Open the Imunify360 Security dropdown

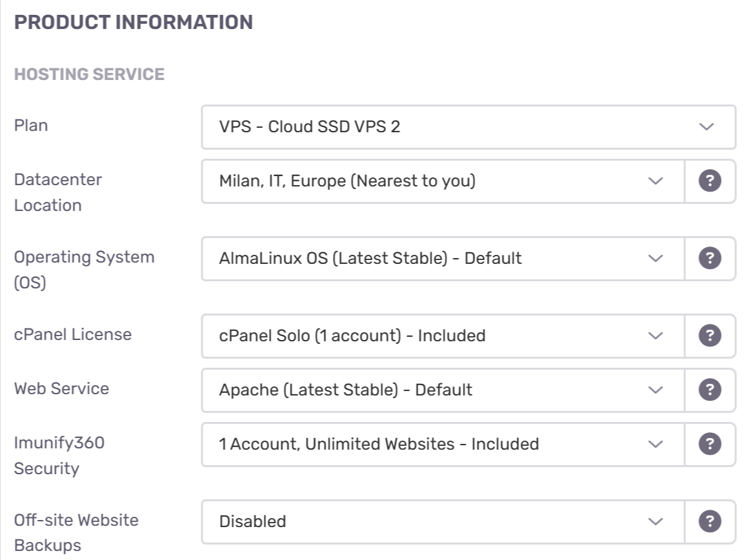tap(443, 445)
